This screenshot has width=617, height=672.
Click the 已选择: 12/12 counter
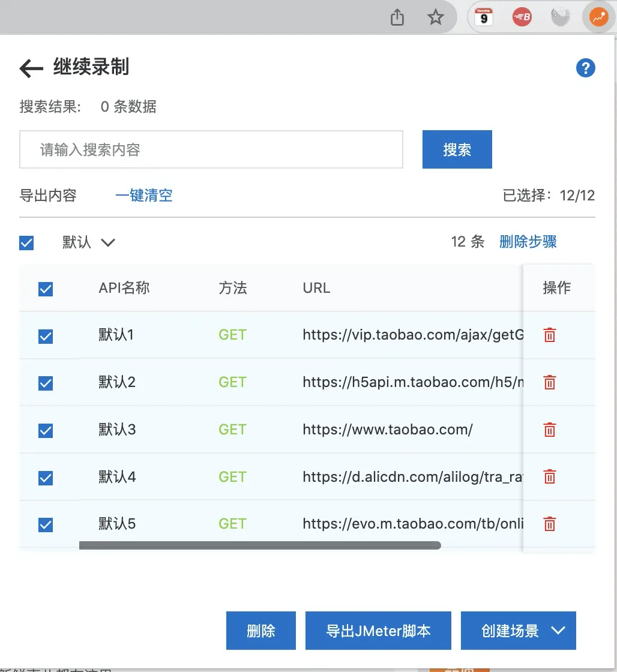pos(549,196)
